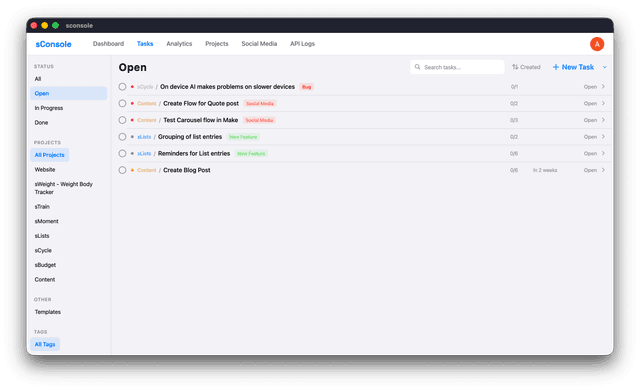Filter by Content project in sidebar
This screenshot has width=640, height=390.
click(45, 279)
